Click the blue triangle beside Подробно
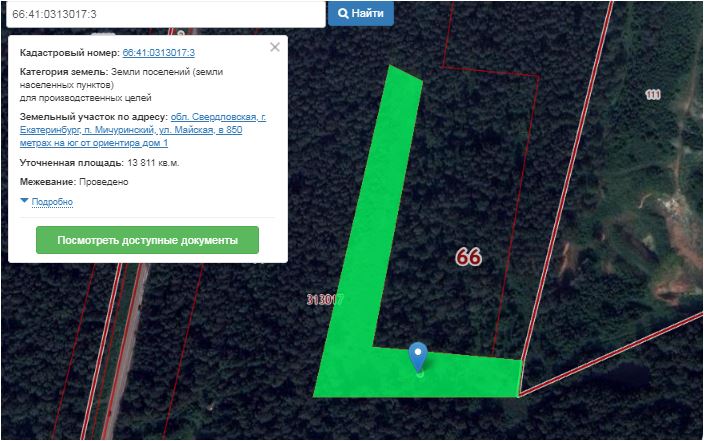704x441 pixels. [25, 200]
